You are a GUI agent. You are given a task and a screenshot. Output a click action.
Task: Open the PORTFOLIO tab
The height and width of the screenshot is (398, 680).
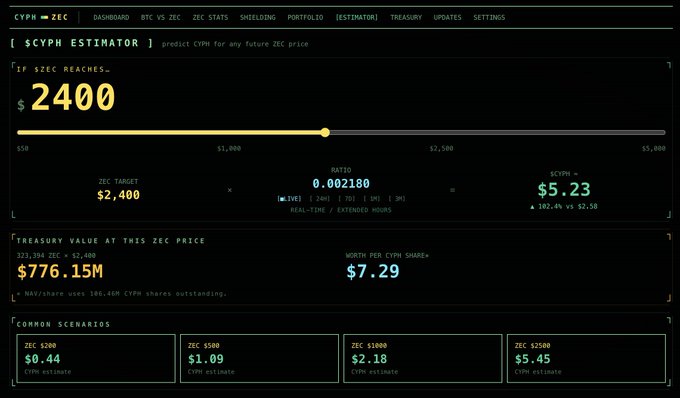coord(305,17)
